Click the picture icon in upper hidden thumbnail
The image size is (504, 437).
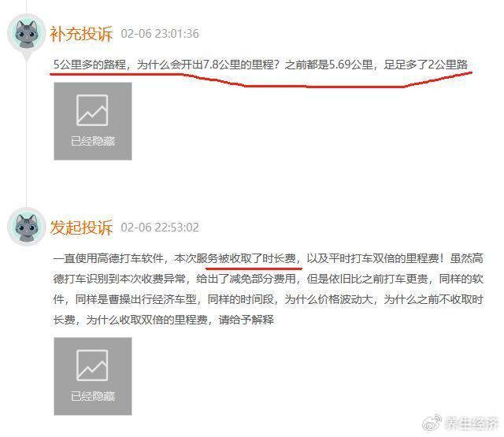pos(92,110)
